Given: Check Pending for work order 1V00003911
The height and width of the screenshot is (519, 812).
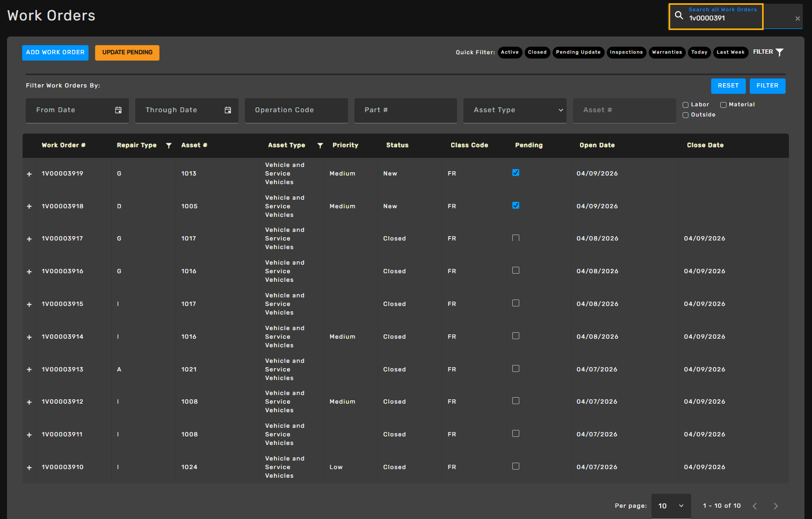Looking at the screenshot, I should click(x=516, y=434).
